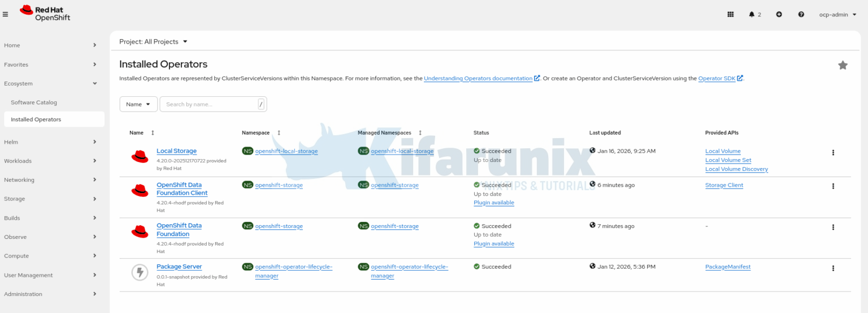Open kebab menu for OpenShift Data Foundation Client
The height and width of the screenshot is (313, 868).
pos(833,186)
